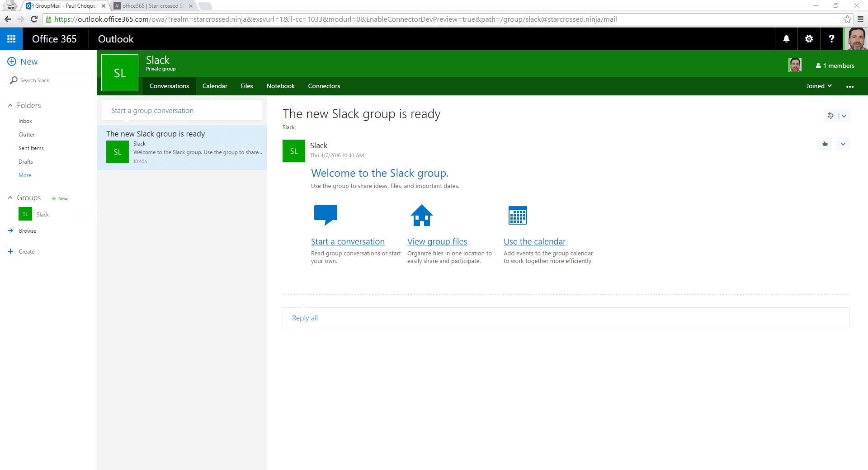Select the Slack group in sidebar
868x470 pixels.
(43, 214)
